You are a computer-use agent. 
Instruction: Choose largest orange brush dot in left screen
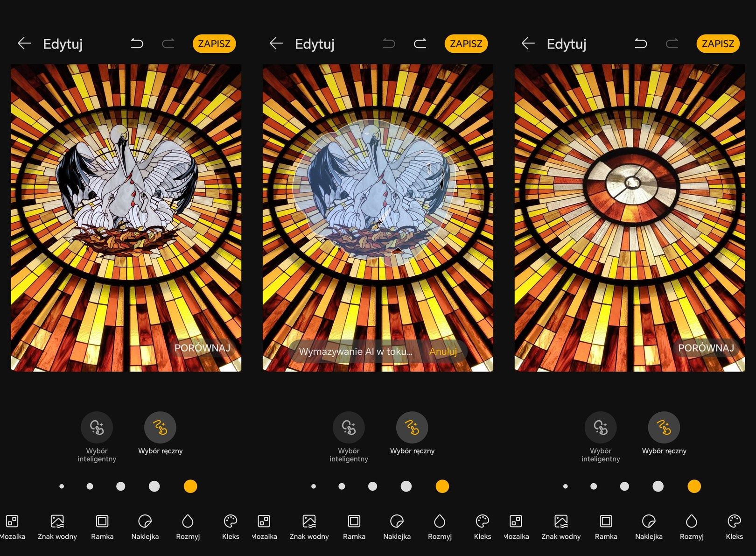click(190, 486)
